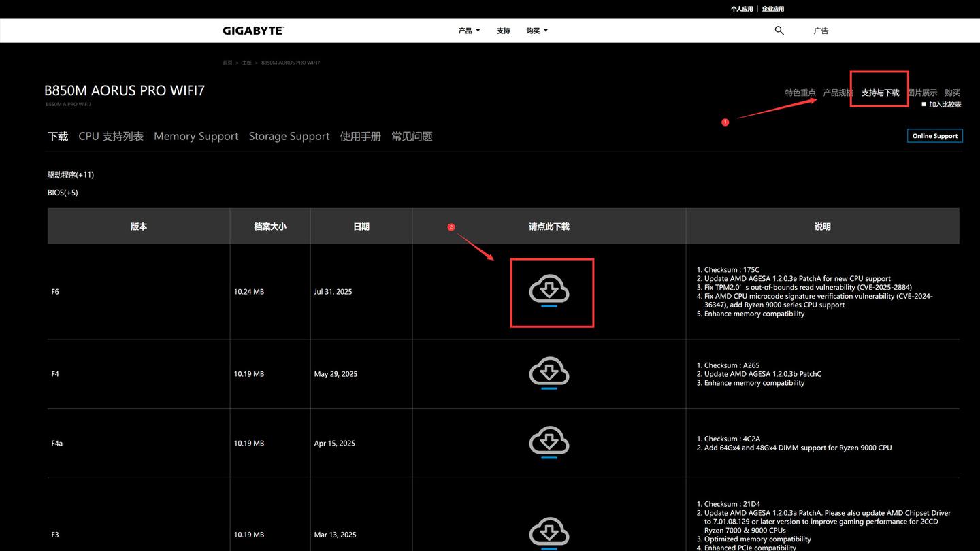Download the F6 BIOS file
Image resolution: width=980 pixels, height=551 pixels.
click(x=549, y=291)
